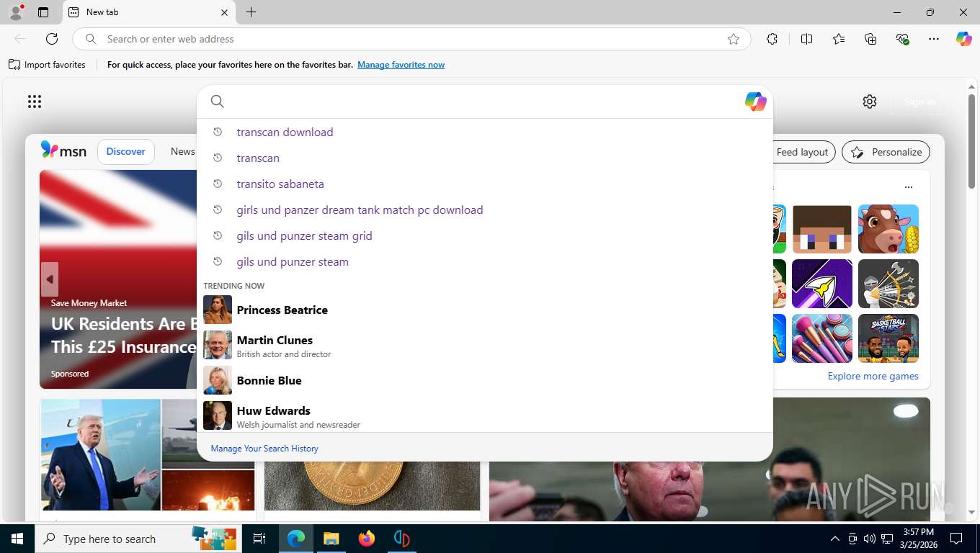The width and height of the screenshot is (980, 553).
Task: Open Browser essentials heart icon
Action: click(902, 39)
